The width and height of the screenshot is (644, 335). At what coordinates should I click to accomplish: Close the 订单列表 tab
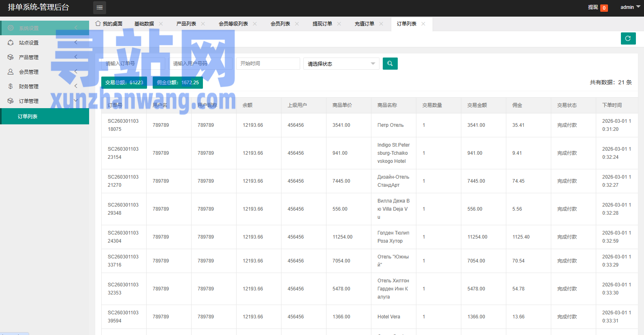tap(423, 24)
